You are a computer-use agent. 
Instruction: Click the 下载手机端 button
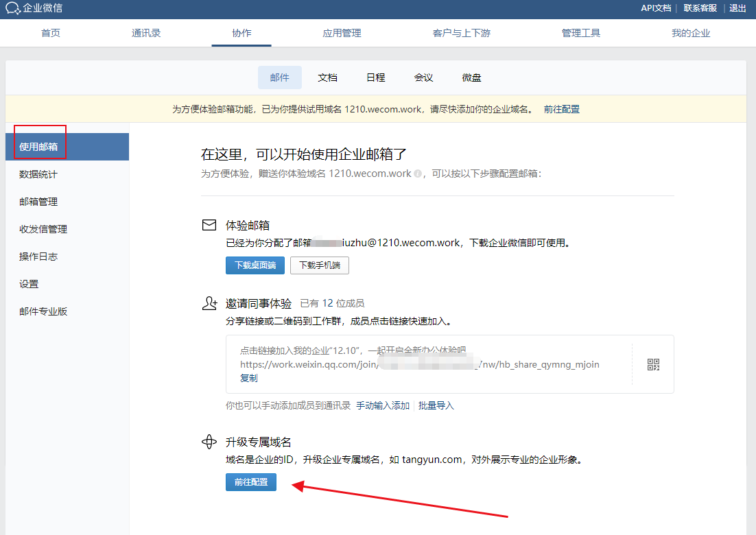(320, 265)
